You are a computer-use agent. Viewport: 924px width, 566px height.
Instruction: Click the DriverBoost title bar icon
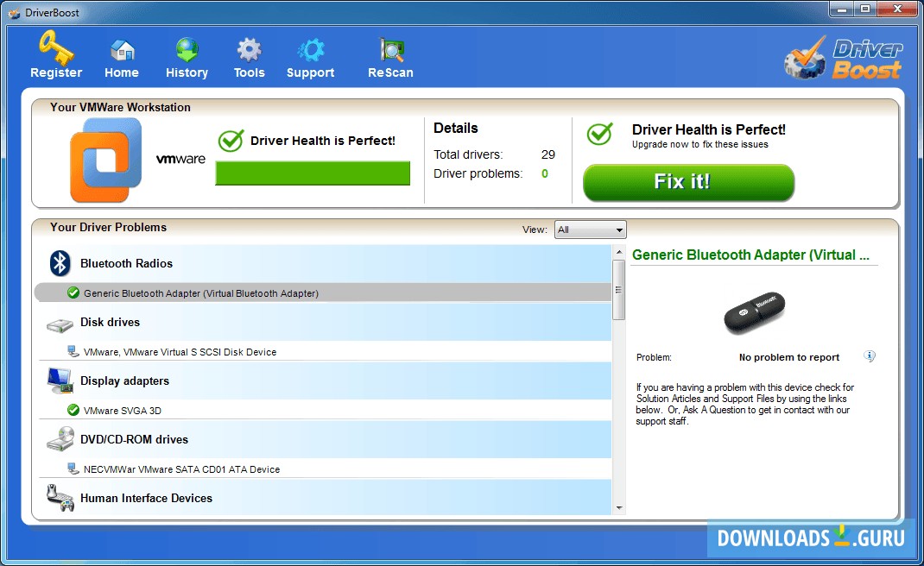click(x=14, y=12)
